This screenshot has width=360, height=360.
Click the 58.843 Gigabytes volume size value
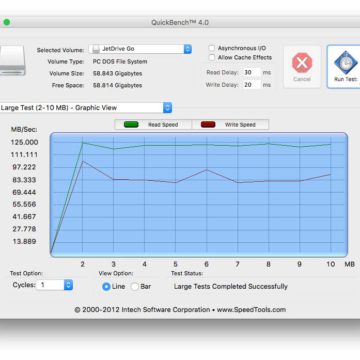(117, 73)
